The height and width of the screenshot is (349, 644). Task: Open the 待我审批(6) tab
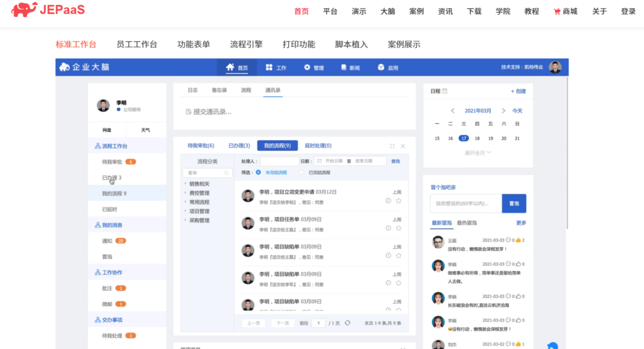click(x=201, y=146)
